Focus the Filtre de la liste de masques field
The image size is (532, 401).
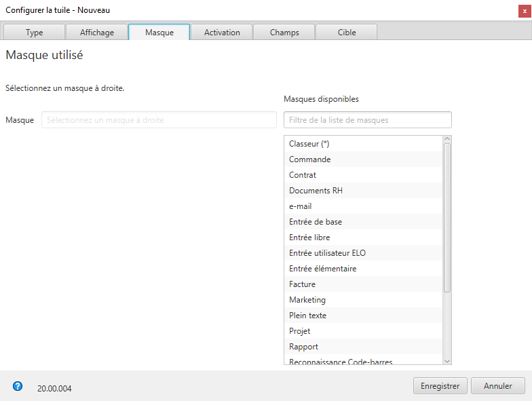368,119
